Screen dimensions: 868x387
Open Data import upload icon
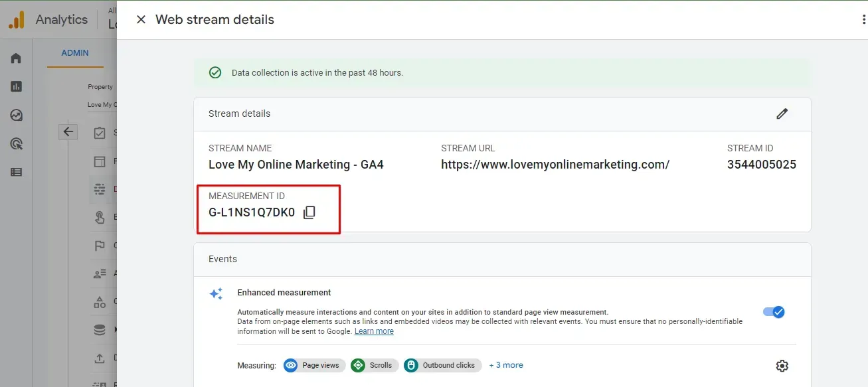(100, 358)
